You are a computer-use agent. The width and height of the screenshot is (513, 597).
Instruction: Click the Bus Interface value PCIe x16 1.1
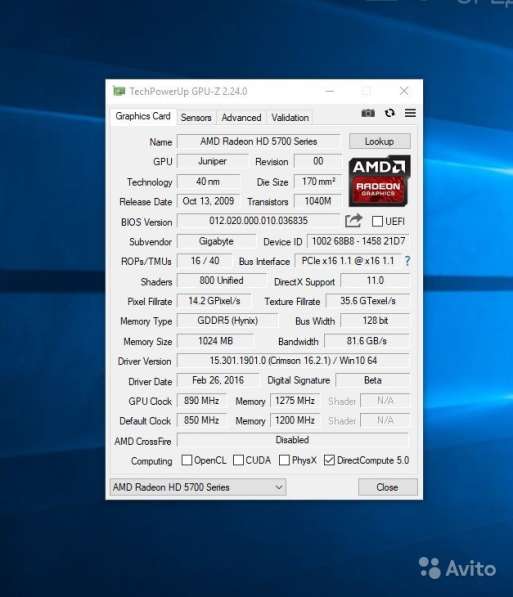click(348, 261)
